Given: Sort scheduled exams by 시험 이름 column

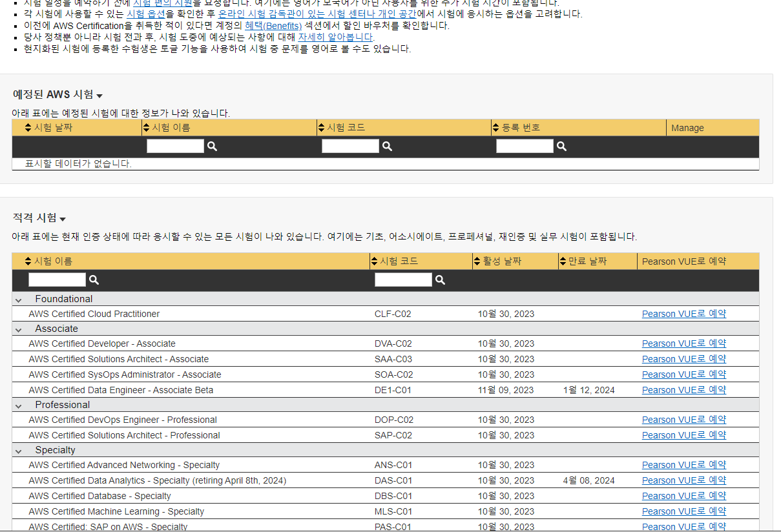Looking at the screenshot, I should coord(166,127).
